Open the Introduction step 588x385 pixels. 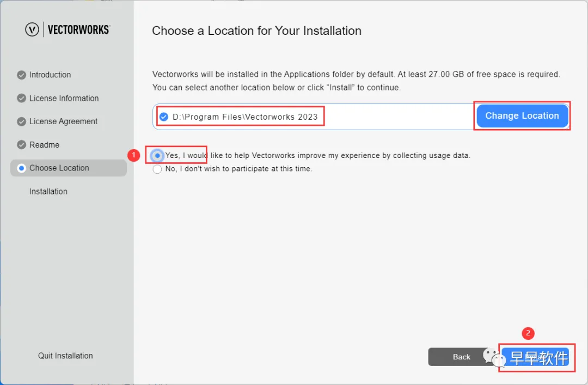[x=50, y=75]
